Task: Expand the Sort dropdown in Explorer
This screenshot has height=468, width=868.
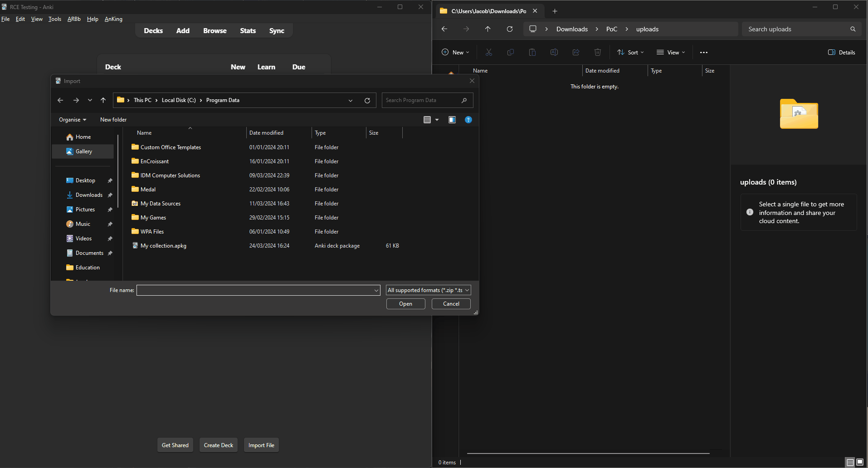Action: tap(630, 53)
